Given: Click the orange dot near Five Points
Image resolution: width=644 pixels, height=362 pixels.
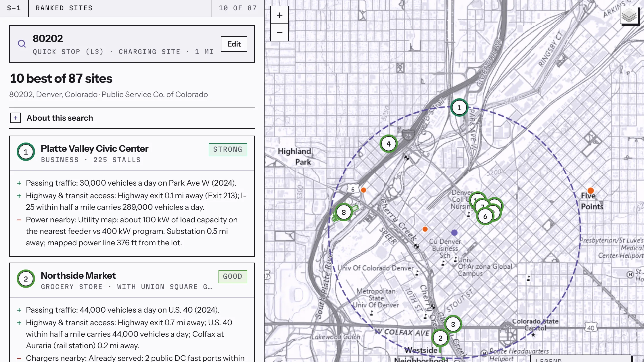Looking at the screenshot, I should 591,190.
